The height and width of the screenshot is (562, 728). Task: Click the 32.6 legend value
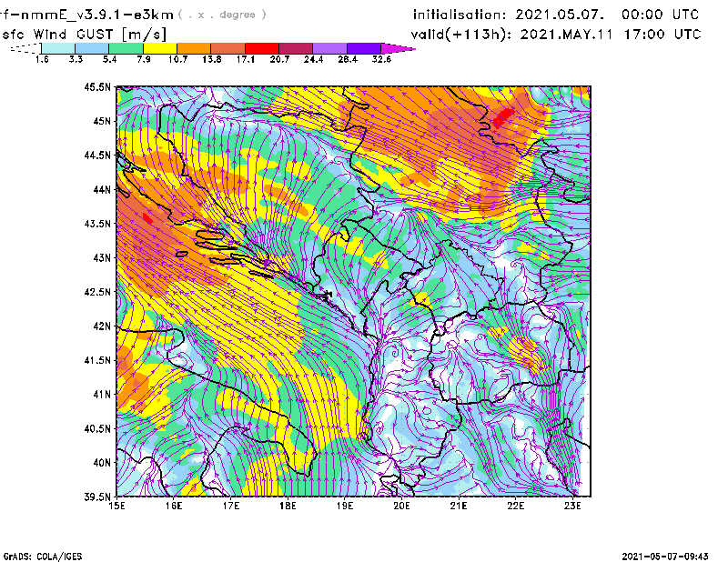tap(381, 59)
